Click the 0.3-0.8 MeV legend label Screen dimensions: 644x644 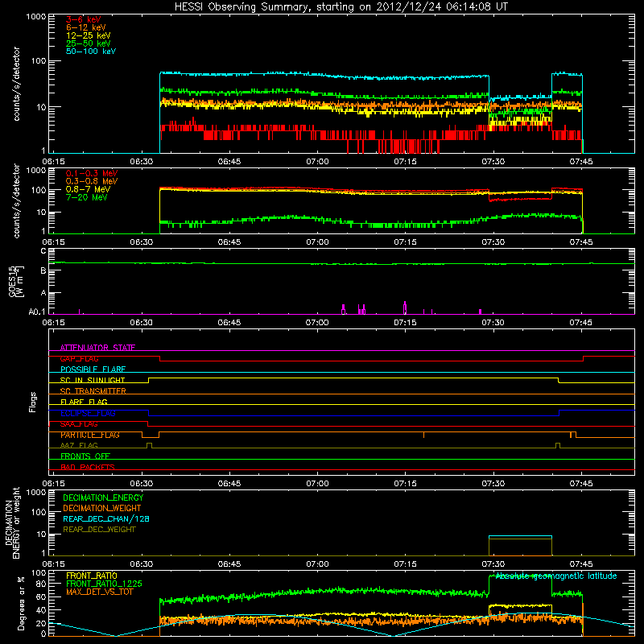pos(92,181)
